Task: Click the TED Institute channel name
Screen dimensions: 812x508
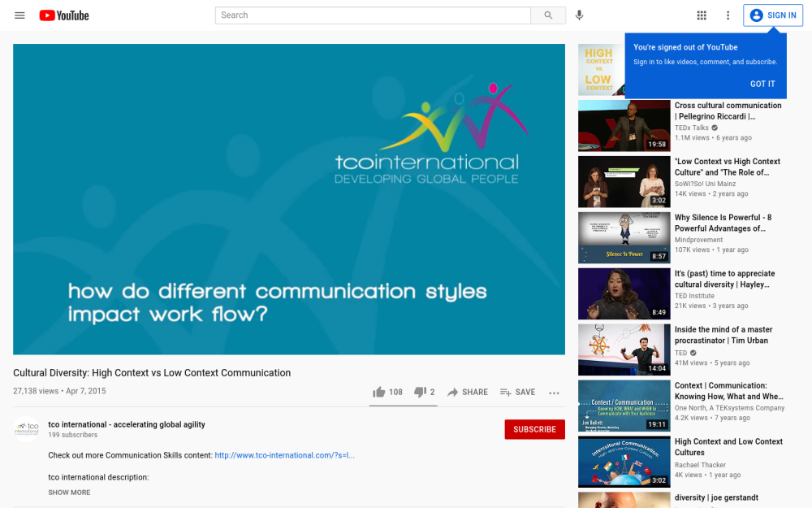Action: tap(694, 296)
